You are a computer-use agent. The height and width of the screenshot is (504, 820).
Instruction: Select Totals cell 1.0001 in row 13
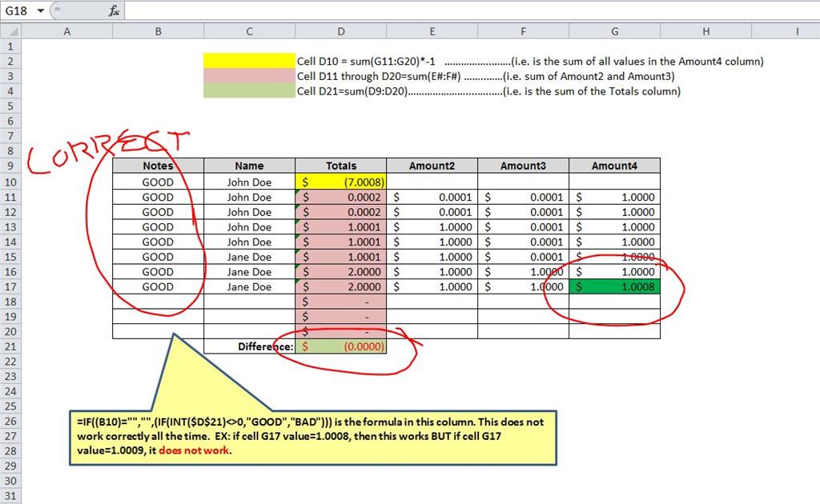coord(341,226)
